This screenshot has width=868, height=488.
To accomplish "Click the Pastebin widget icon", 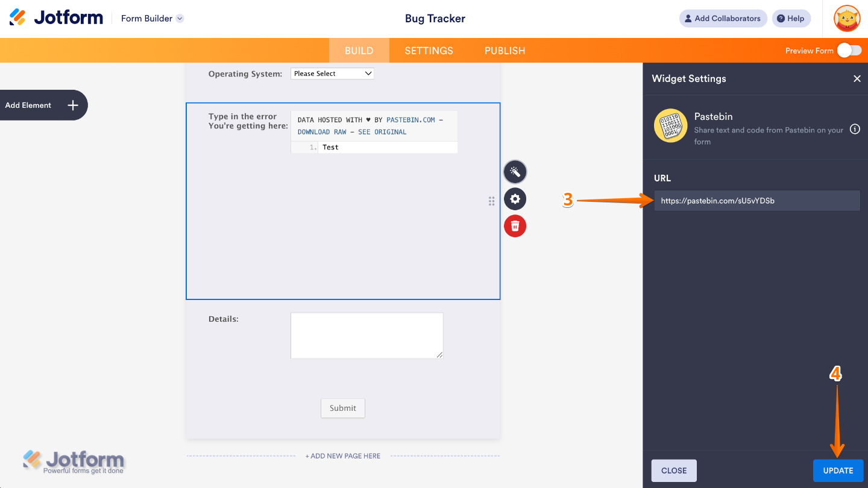I will click(x=670, y=126).
